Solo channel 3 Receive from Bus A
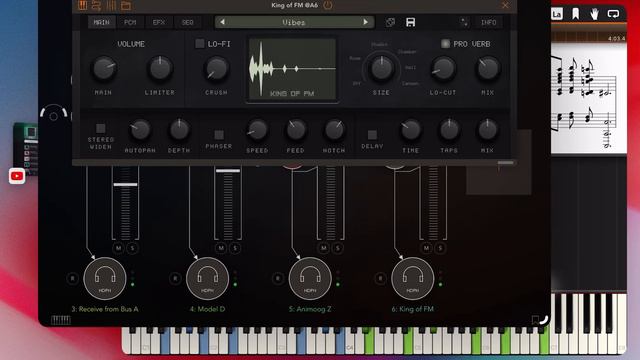This screenshot has width=640, height=360. coord(132,248)
